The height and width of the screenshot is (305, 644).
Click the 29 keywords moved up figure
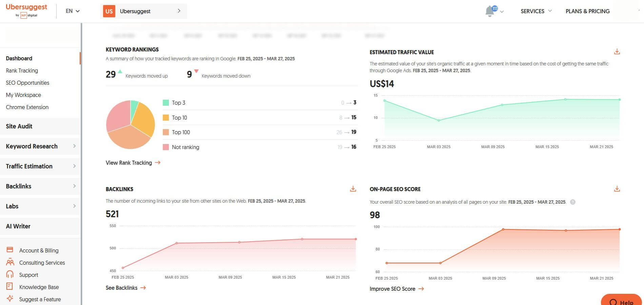click(x=110, y=74)
